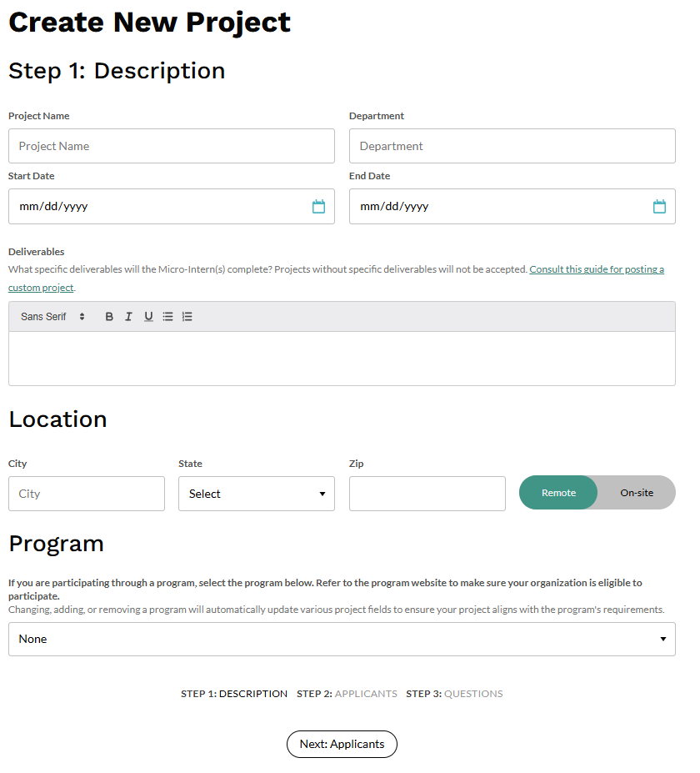Toggle underline formatting in Deliverables editor
The width and height of the screenshot is (700, 773).
click(x=148, y=317)
